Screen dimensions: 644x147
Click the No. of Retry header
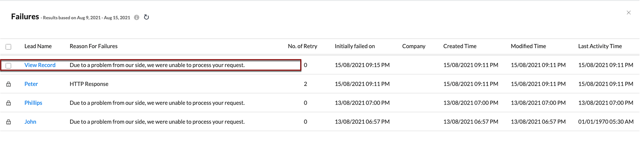(302, 46)
